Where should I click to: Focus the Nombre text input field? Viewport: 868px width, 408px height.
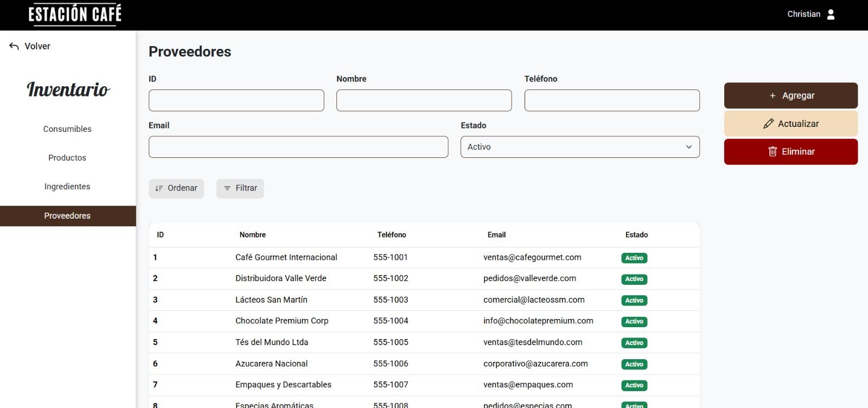(424, 100)
